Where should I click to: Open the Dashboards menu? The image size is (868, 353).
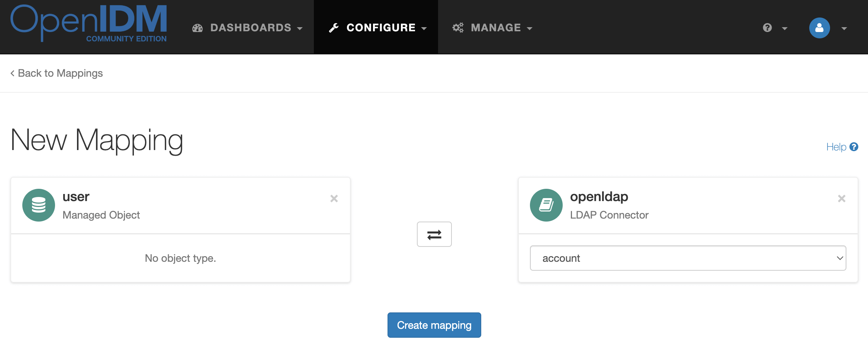[247, 28]
